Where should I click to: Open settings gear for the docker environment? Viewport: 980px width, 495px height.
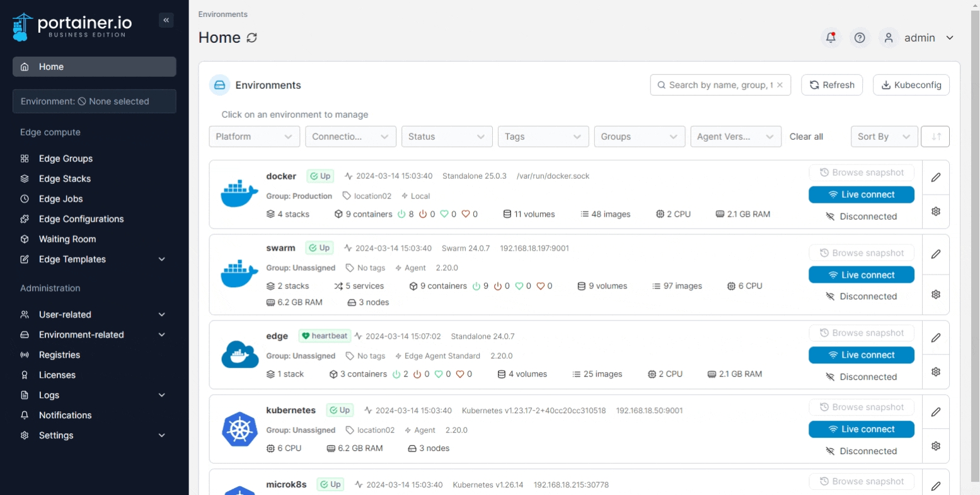(936, 212)
